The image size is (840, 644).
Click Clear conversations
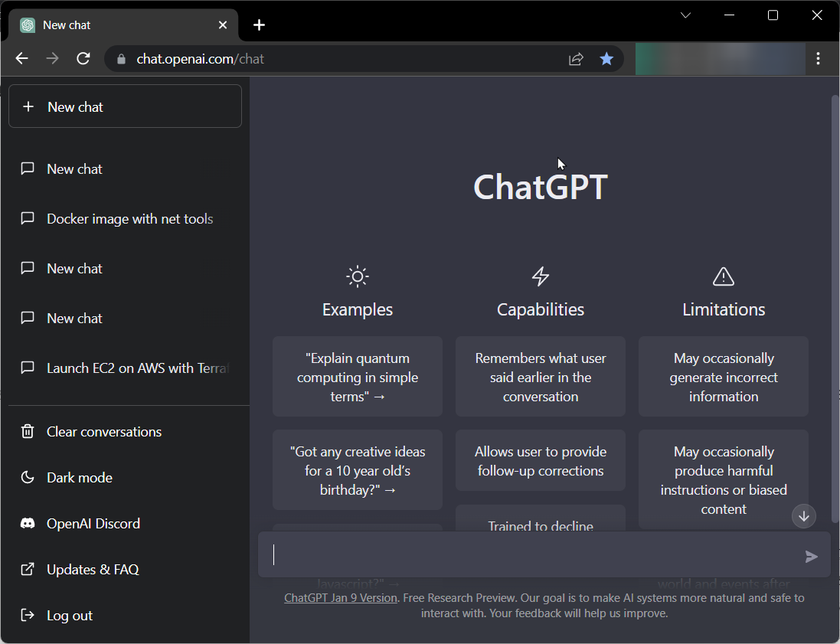(126, 432)
